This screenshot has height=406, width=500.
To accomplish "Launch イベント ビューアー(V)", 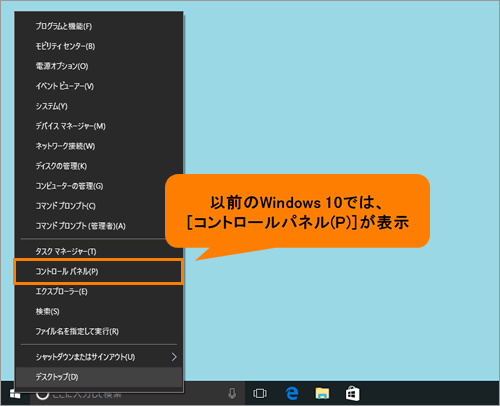I will [99, 86].
